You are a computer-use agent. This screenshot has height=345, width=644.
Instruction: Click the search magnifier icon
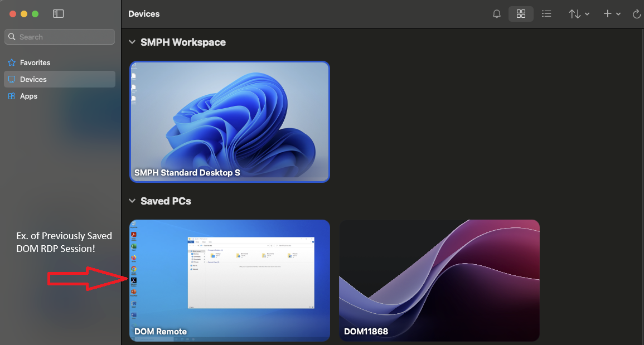pyautogui.click(x=12, y=37)
